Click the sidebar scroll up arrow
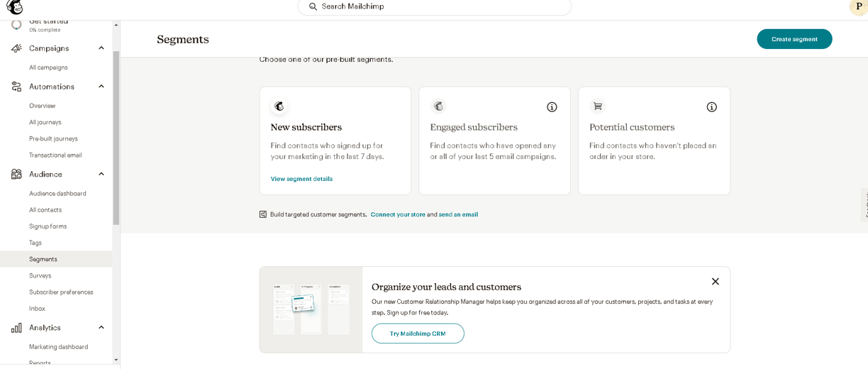This screenshot has height=369, width=868. [x=116, y=25]
